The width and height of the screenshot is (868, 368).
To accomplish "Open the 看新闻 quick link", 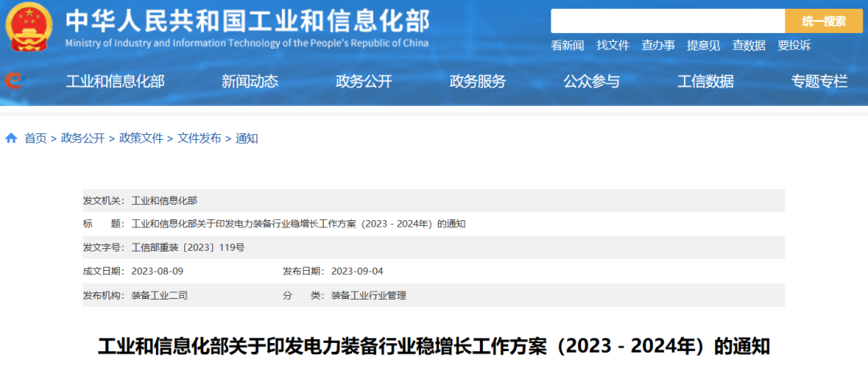I will pos(567,46).
